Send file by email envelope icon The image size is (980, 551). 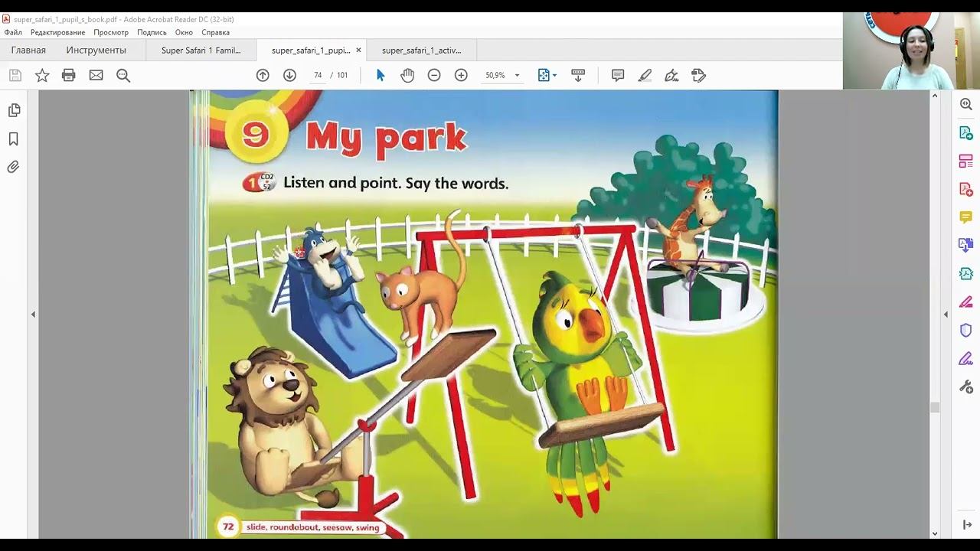pos(96,75)
